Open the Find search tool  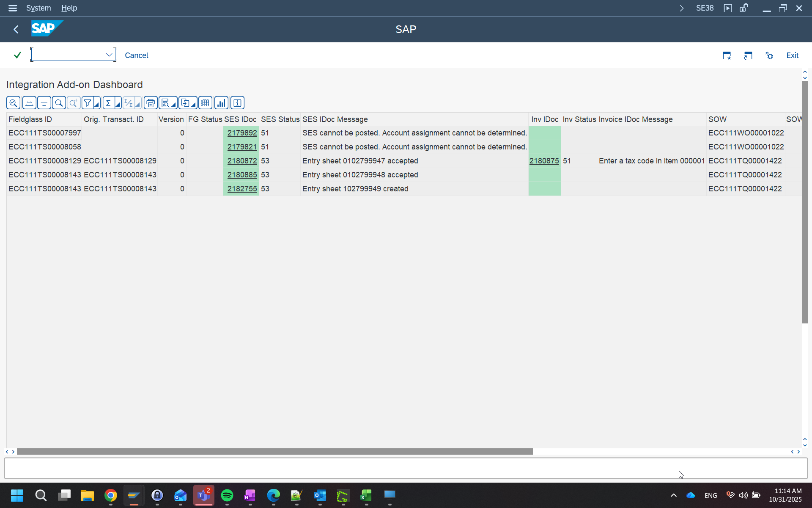[59, 103]
